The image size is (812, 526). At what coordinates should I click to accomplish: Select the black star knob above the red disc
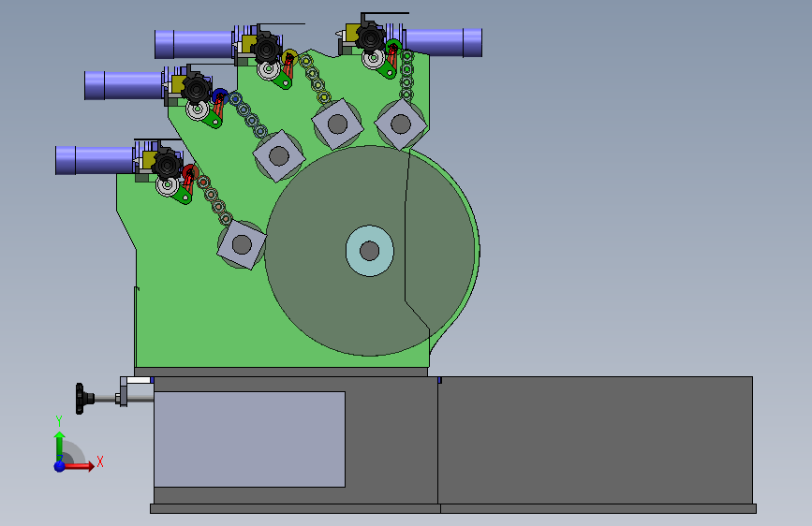pyautogui.click(x=167, y=165)
